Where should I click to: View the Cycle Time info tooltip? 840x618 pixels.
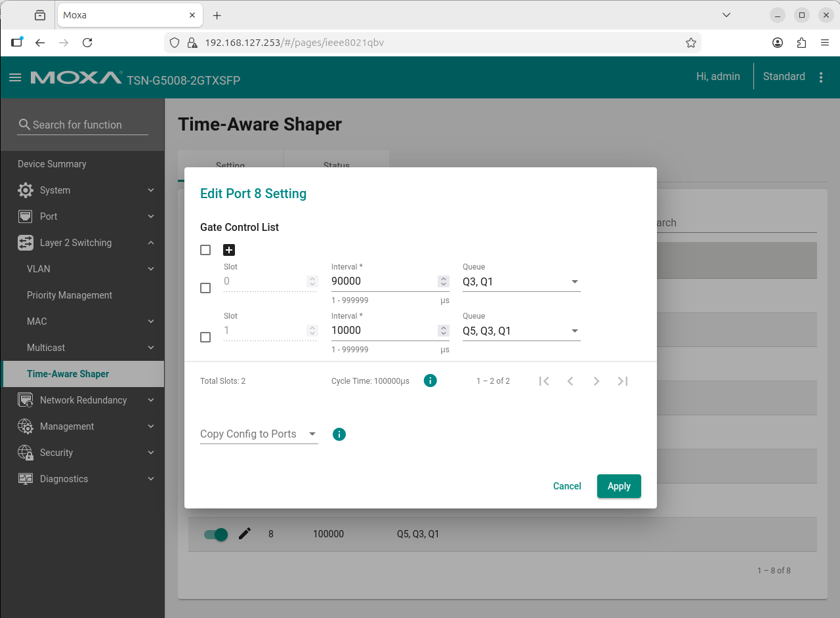(x=430, y=381)
